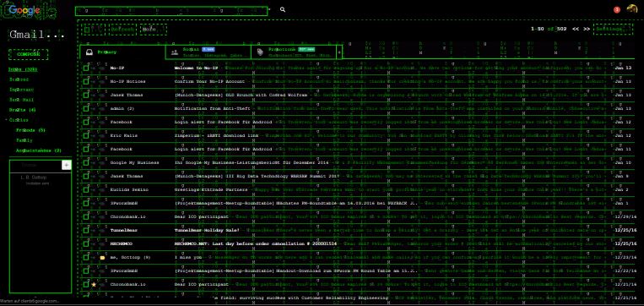The width and height of the screenshot is (644, 306).
Task: Open the More actions dropdown
Action: pos(154,30)
